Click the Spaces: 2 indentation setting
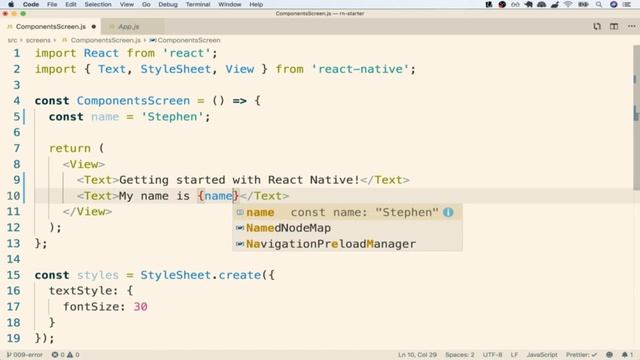The image size is (640, 360). click(x=460, y=355)
